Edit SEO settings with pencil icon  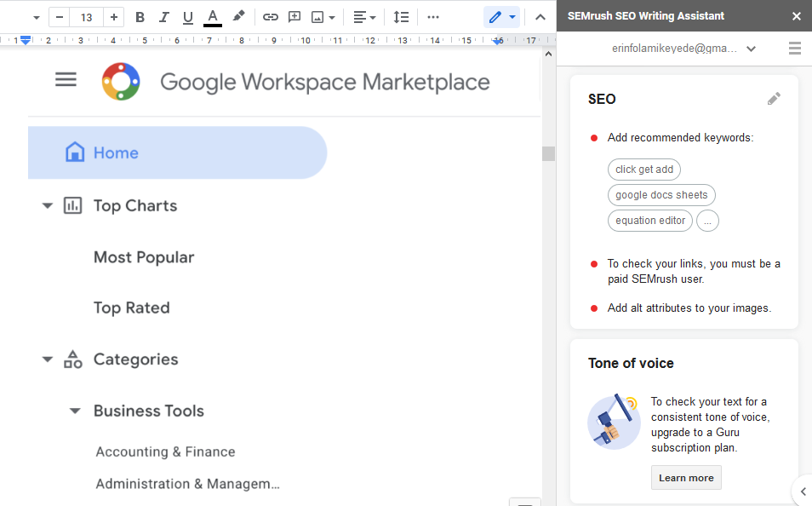coord(774,99)
